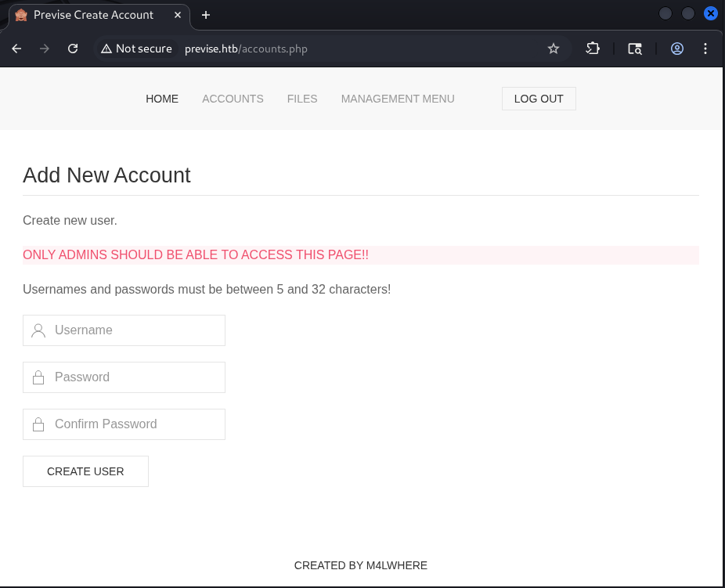Click the forward navigation arrow

pyautogui.click(x=45, y=48)
